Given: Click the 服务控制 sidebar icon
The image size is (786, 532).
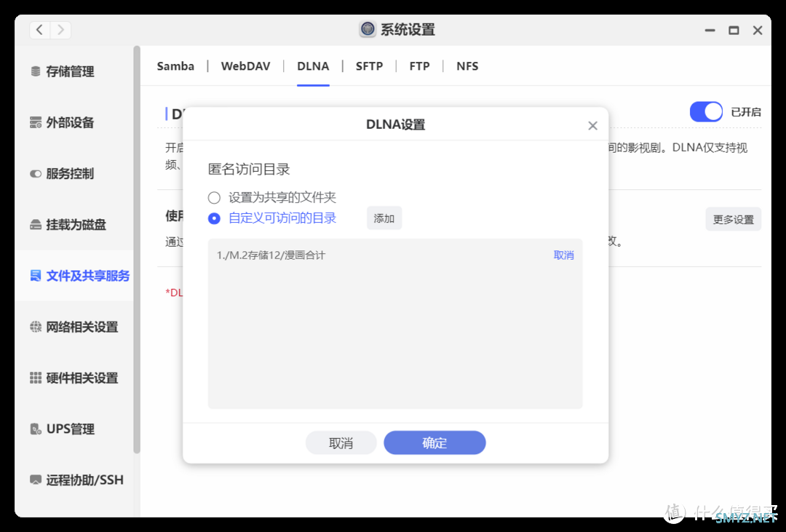Looking at the screenshot, I should point(36,174).
